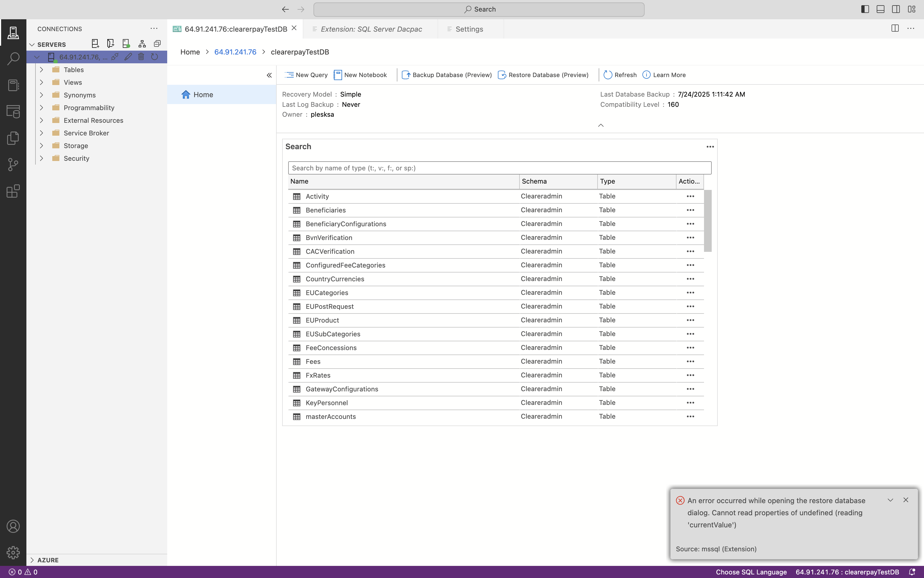Viewport: 924px width, 578px height.
Task: Click Backup Database (Preview) button
Action: (x=447, y=75)
